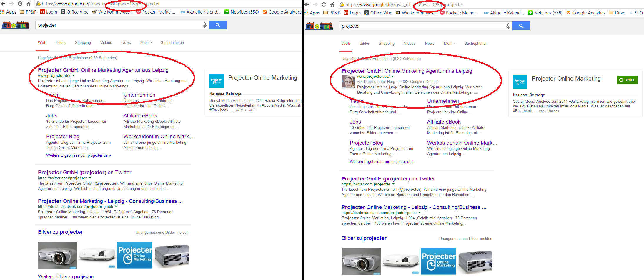The height and width of the screenshot is (280, 644).
Task: Click the Projecter logo icon in the left knowledge panel
Action: 217,81
